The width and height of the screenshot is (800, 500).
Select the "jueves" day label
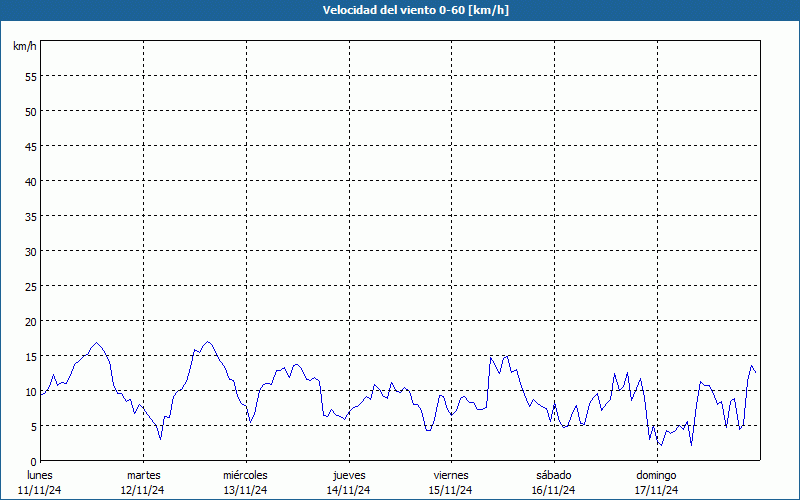349,475
